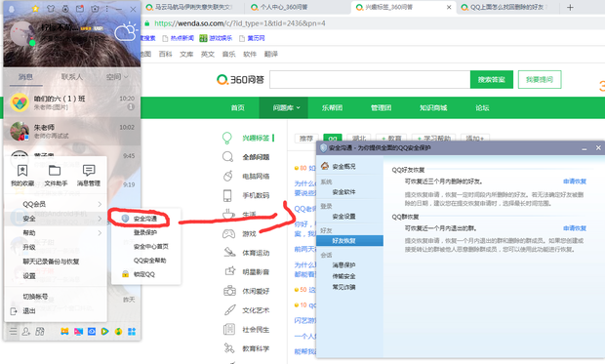Viewport: 605px width, 364px height.
Task: Click 申请恢复 link for QQ好友恢复
Action: (x=575, y=182)
